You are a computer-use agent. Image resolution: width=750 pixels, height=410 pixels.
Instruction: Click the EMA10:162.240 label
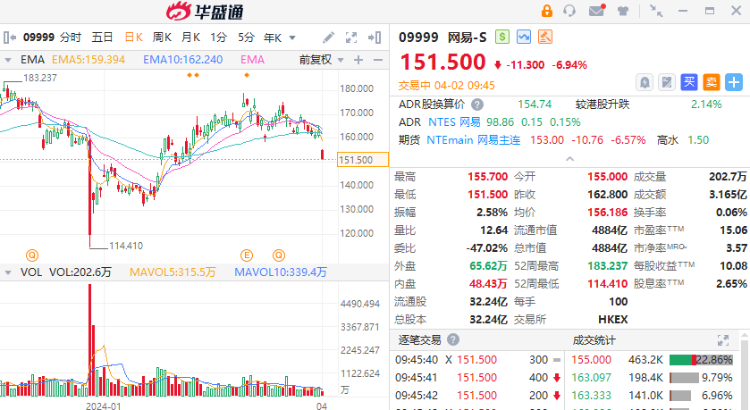tap(183, 60)
